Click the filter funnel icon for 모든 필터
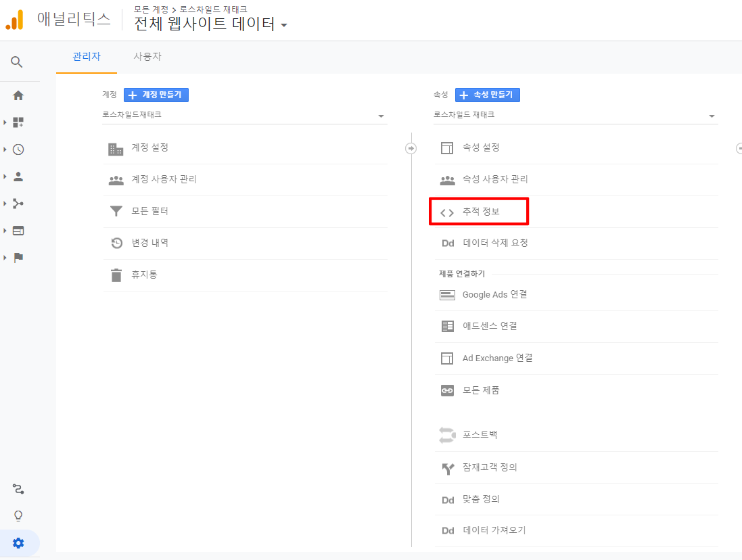 [x=116, y=211]
